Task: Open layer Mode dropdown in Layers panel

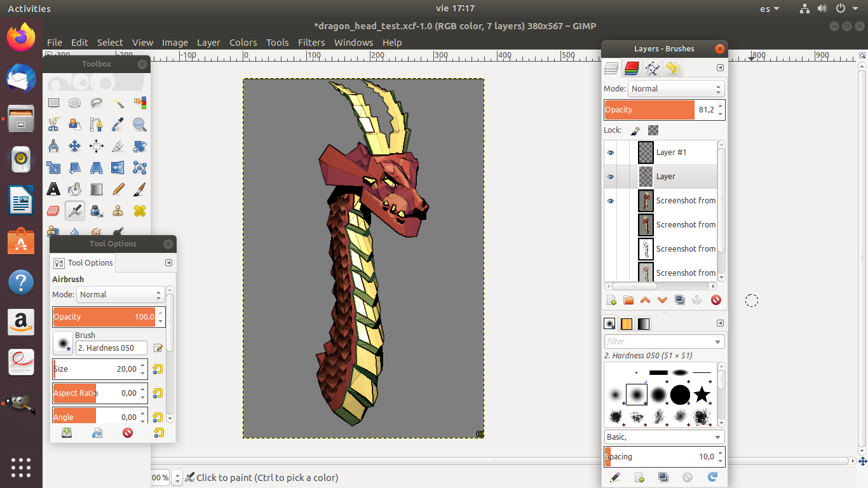Action: (676, 89)
